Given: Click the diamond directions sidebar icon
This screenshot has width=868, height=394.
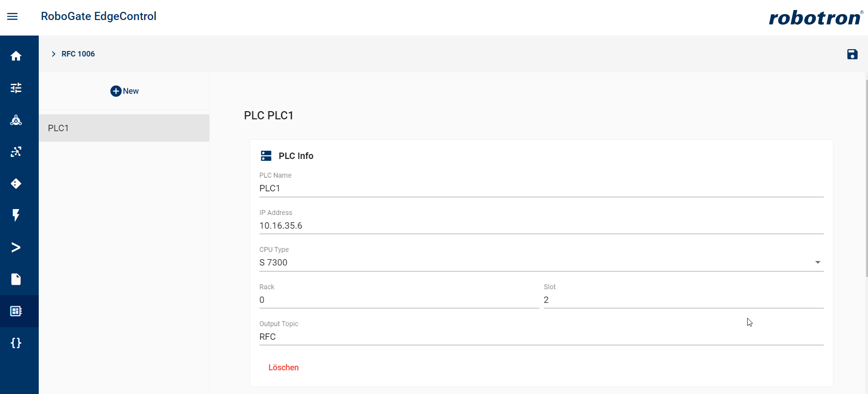Looking at the screenshot, I should point(16,184).
